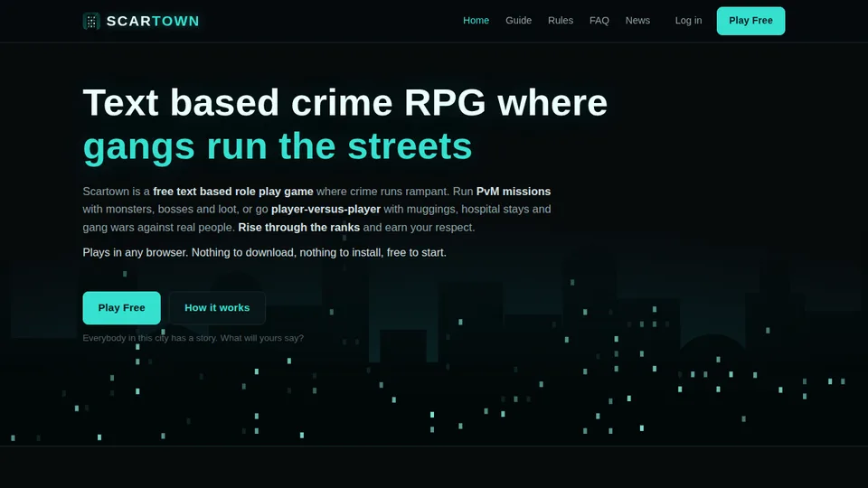Visit the FAQ nav link

click(599, 21)
